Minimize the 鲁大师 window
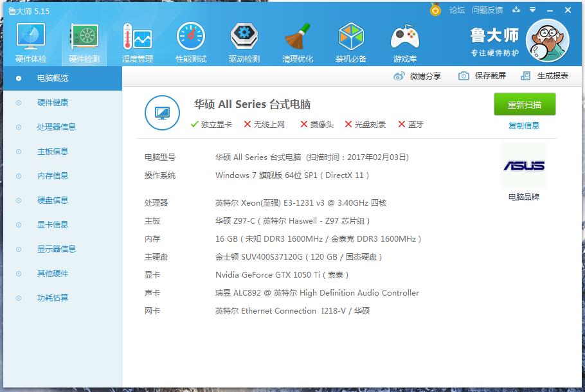 pos(550,10)
